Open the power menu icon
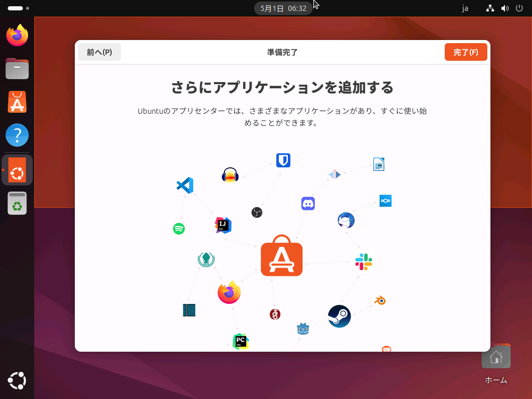The height and width of the screenshot is (399, 532). point(519,8)
